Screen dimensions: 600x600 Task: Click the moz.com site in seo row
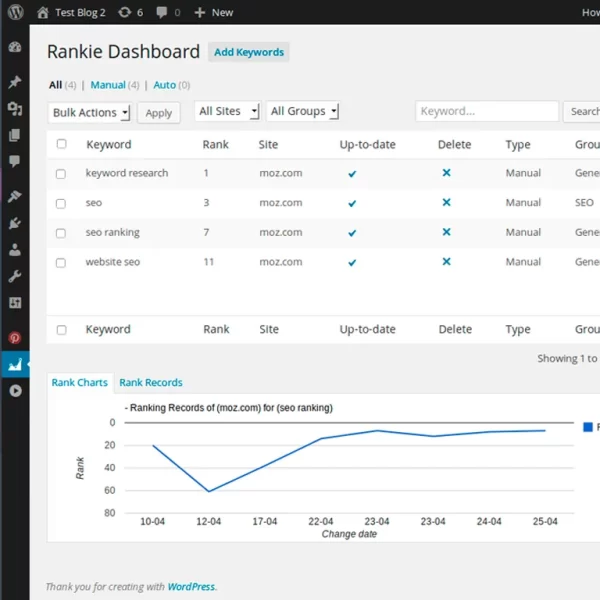click(x=281, y=203)
